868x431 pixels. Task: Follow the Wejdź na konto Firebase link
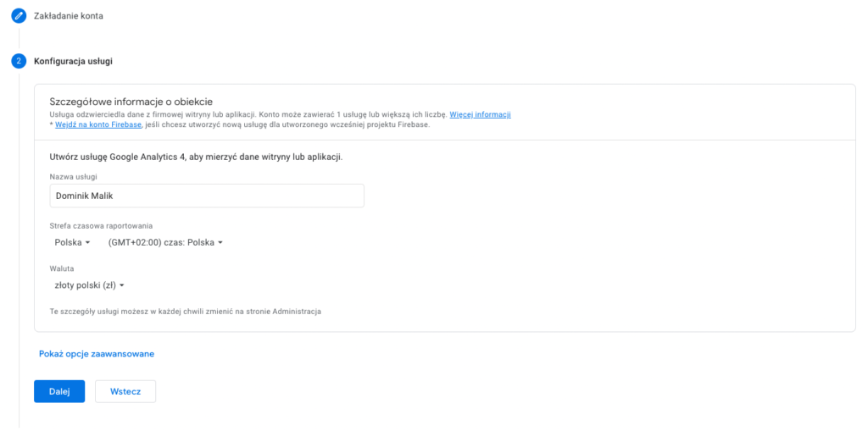tap(98, 124)
